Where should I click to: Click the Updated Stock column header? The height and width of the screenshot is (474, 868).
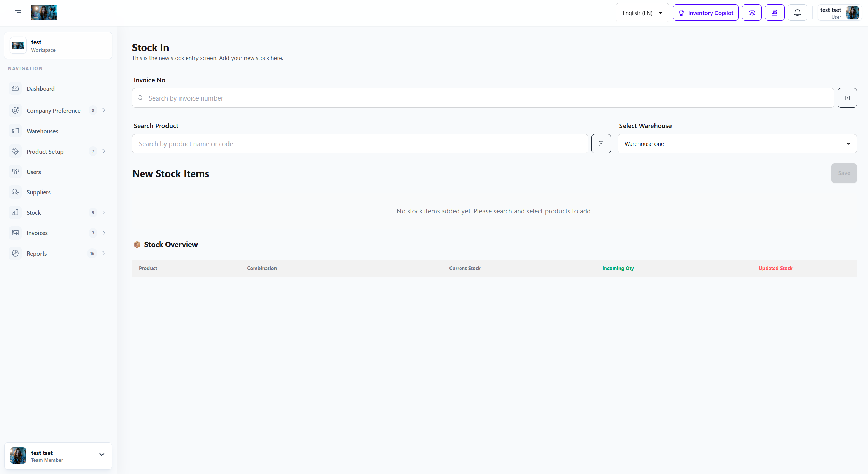775,269
